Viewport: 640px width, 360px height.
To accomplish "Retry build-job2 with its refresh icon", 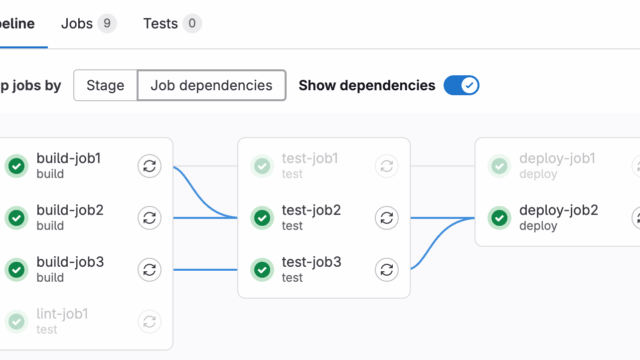I will click(149, 218).
